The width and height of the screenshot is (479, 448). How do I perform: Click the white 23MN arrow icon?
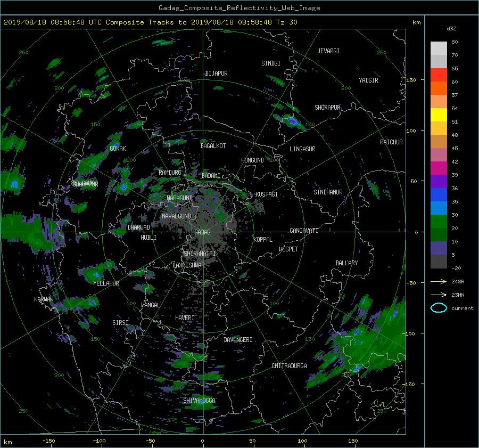click(439, 295)
